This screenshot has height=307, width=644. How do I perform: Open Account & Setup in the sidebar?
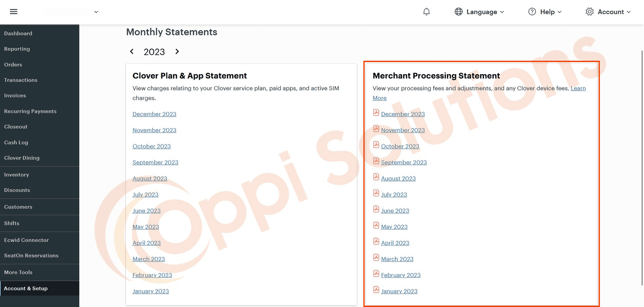point(26,288)
